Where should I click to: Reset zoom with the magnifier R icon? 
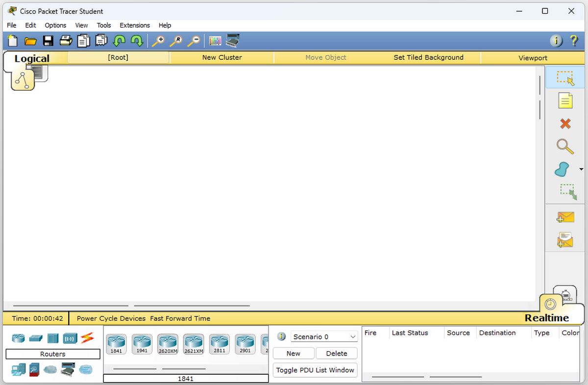[175, 41]
